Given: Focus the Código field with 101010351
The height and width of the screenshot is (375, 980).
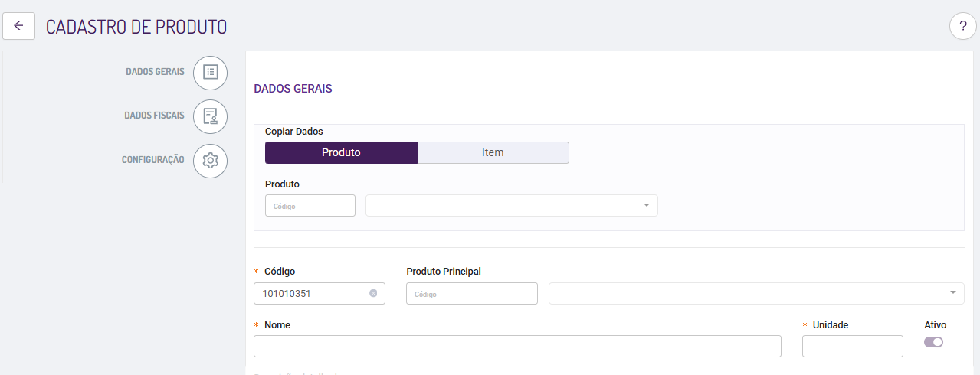Looking at the screenshot, I should coord(319,294).
